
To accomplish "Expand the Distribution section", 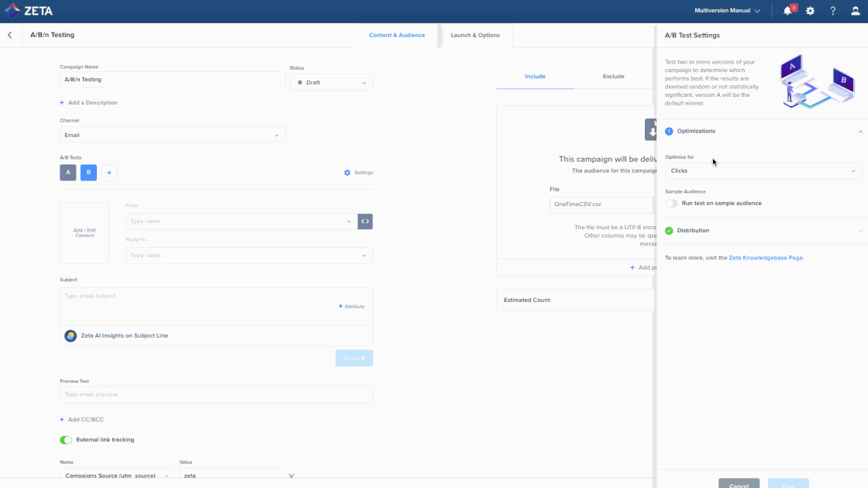I will coord(763,231).
